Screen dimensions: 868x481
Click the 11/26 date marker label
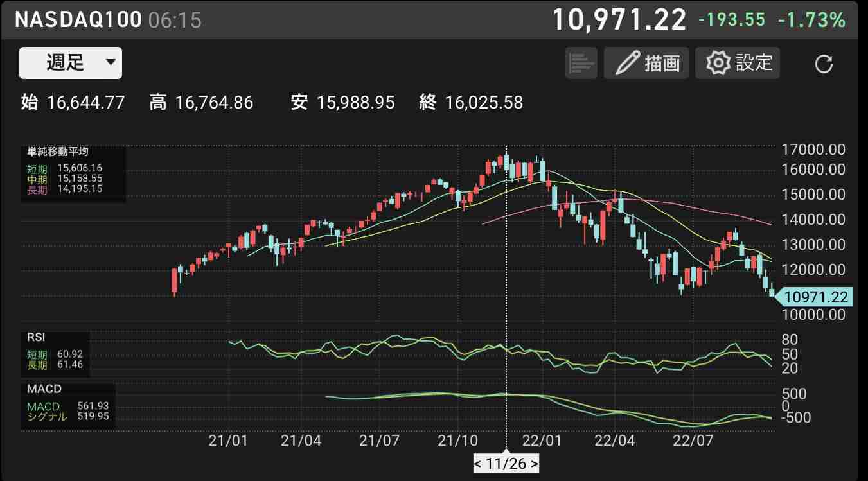coord(506,464)
